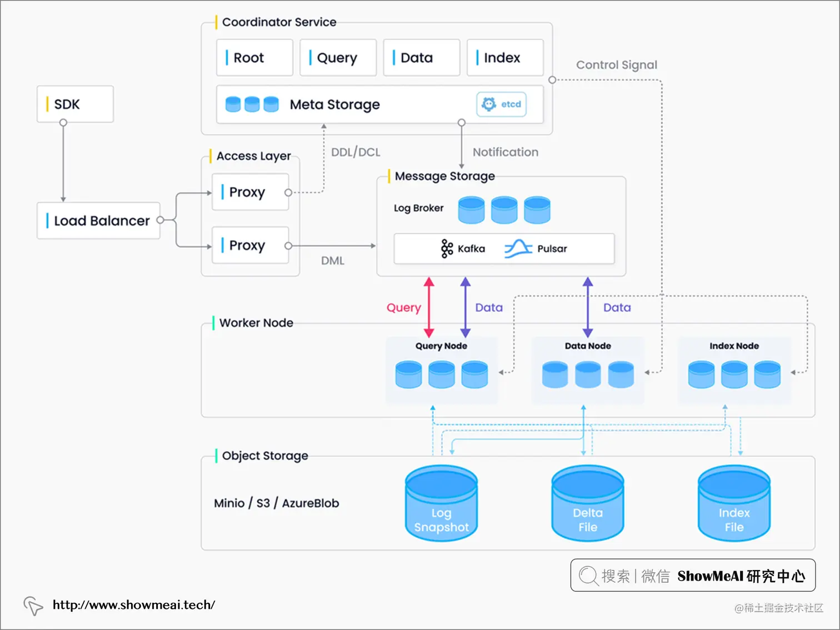Select the upper Proxy box with DDL/DCL output

click(250, 192)
